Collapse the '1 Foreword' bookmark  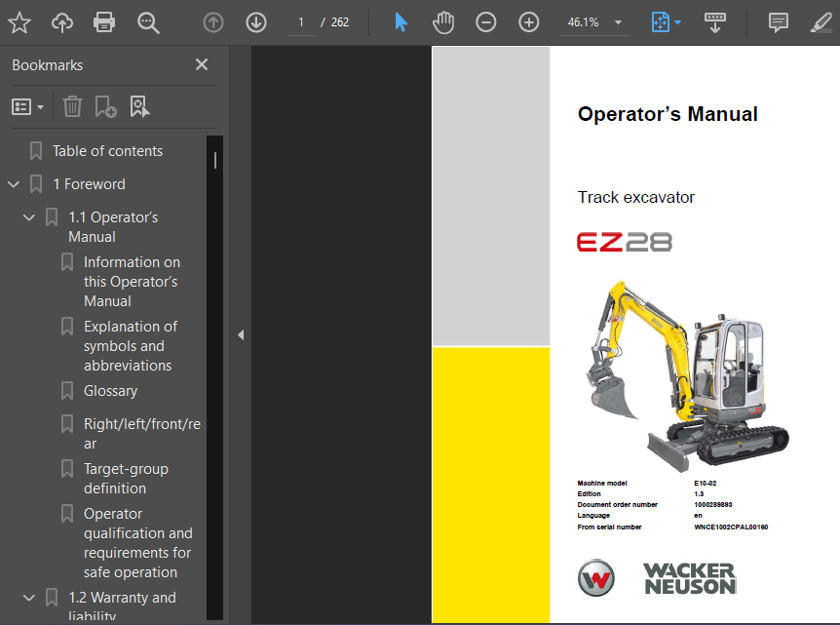(13, 183)
